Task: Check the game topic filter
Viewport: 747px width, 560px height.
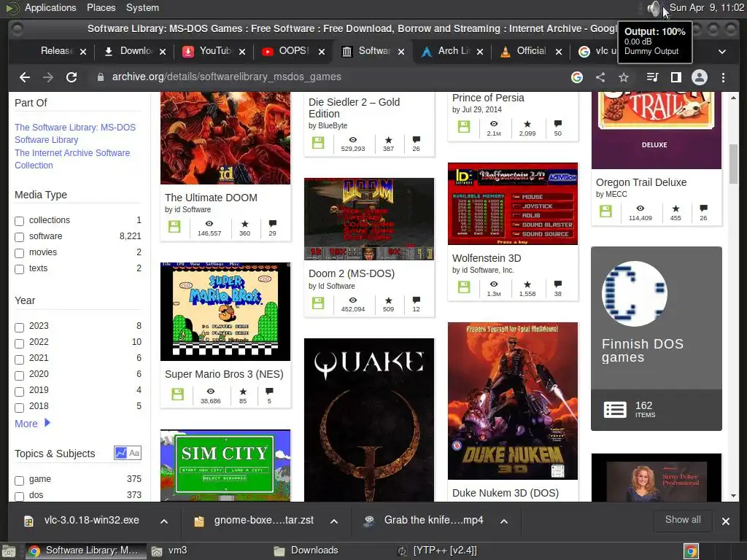Action: coord(19,480)
